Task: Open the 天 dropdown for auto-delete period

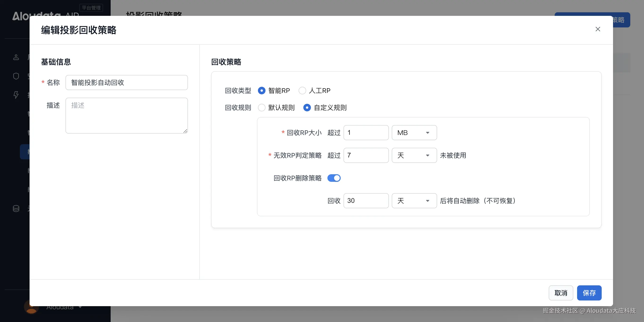Action: (x=414, y=201)
